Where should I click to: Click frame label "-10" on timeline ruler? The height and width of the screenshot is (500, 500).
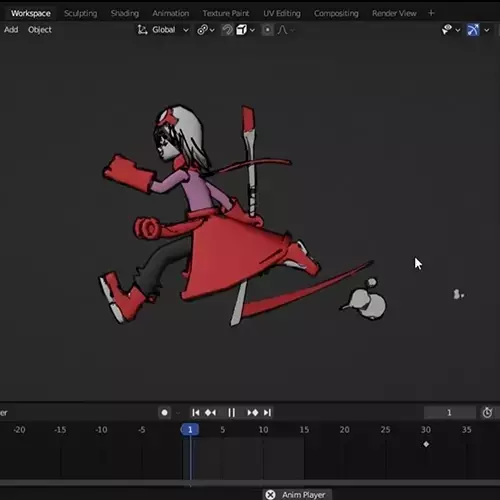pos(101,430)
